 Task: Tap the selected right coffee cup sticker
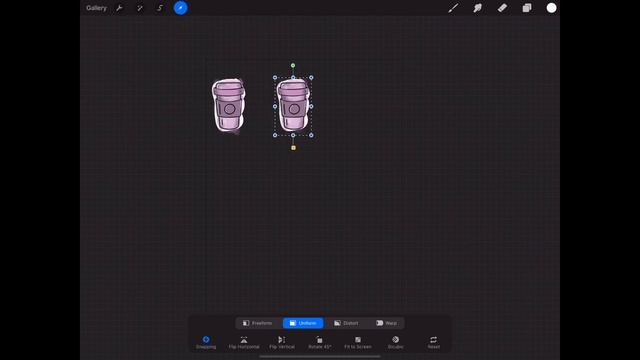coord(293,106)
